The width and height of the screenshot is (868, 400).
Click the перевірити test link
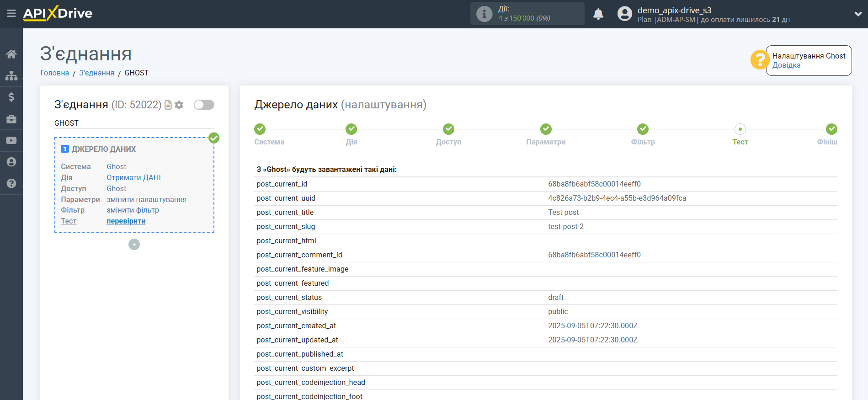[x=126, y=221]
